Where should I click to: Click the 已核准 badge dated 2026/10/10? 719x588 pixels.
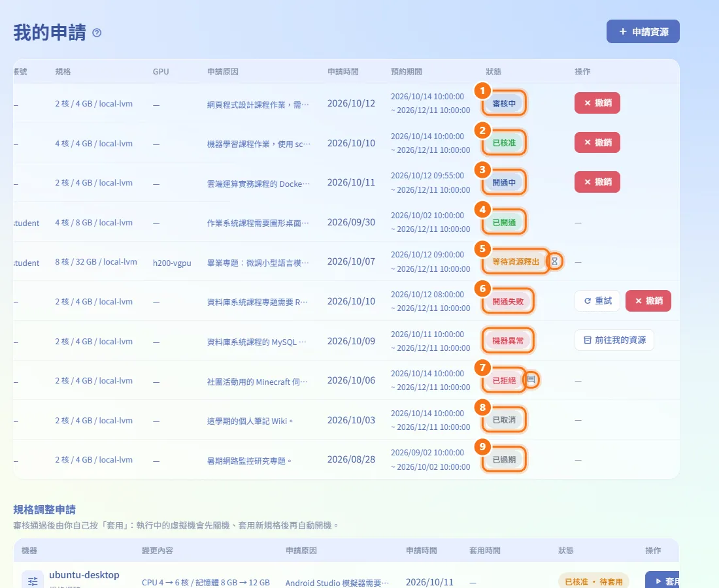(x=504, y=143)
